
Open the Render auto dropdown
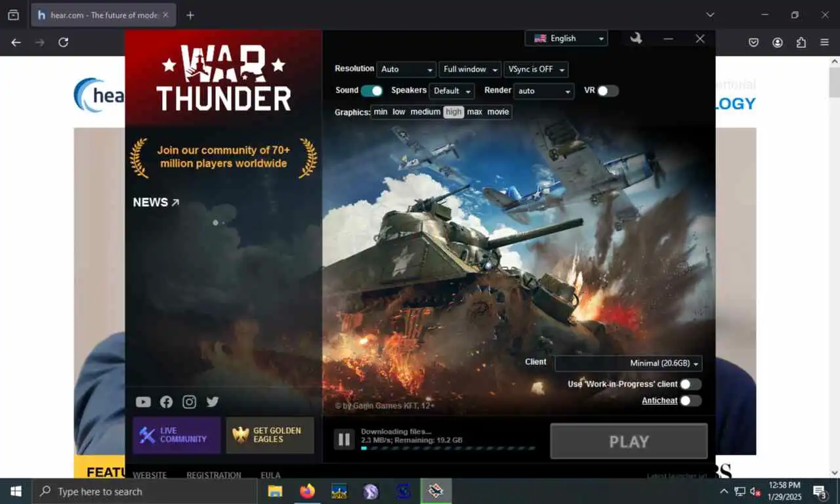(x=544, y=91)
